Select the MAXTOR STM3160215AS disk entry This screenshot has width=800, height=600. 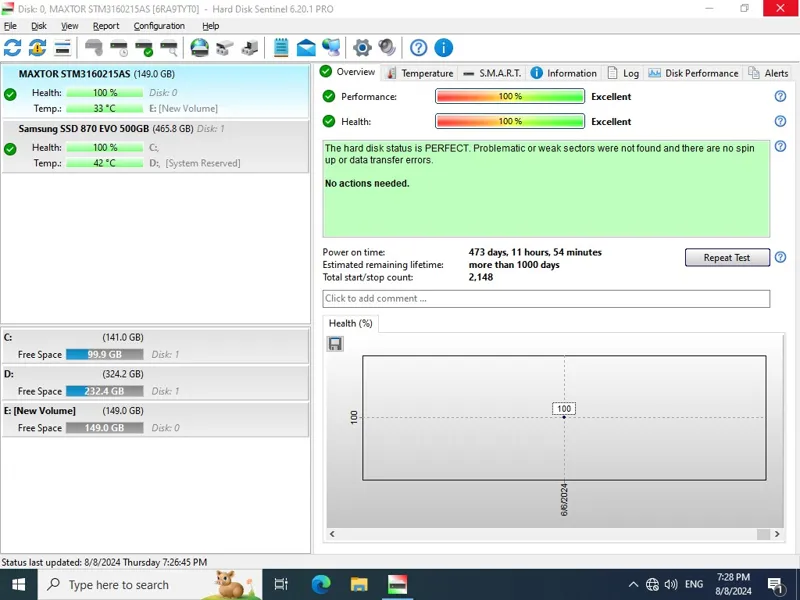pos(156,91)
